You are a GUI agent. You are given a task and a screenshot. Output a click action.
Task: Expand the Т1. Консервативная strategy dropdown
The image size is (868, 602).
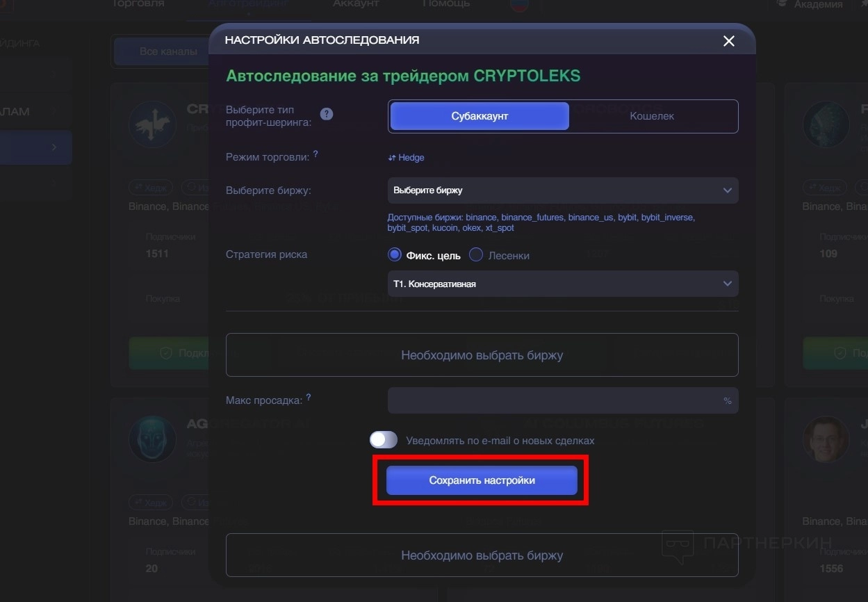pos(562,284)
